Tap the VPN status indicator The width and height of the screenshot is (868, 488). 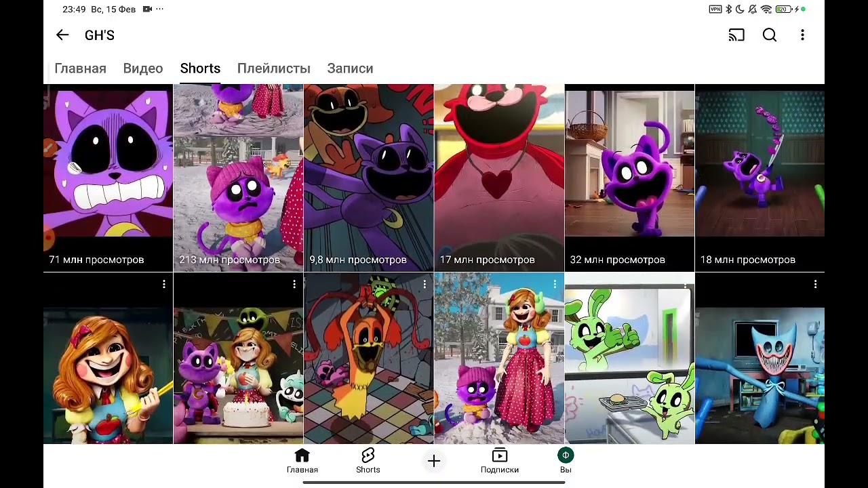[x=715, y=9]
